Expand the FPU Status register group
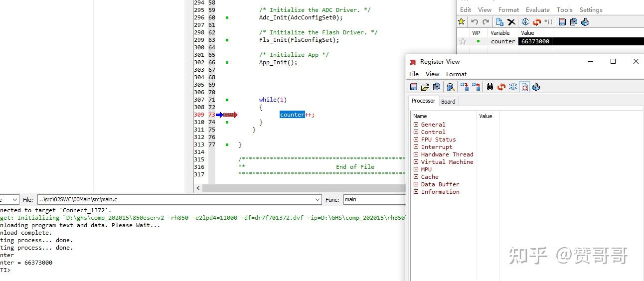The height and width of the screenshot is (281, 644). (x=416, y=140)
